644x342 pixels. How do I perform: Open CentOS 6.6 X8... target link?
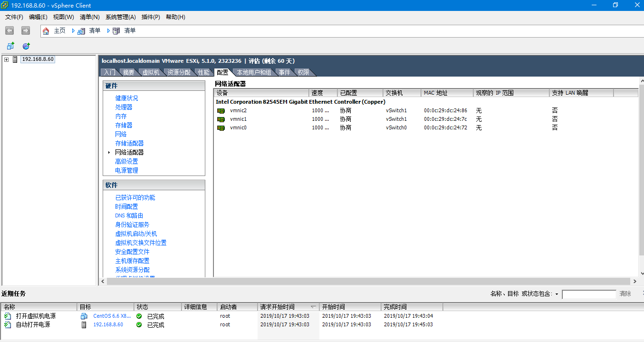click(x=112, y=316)
